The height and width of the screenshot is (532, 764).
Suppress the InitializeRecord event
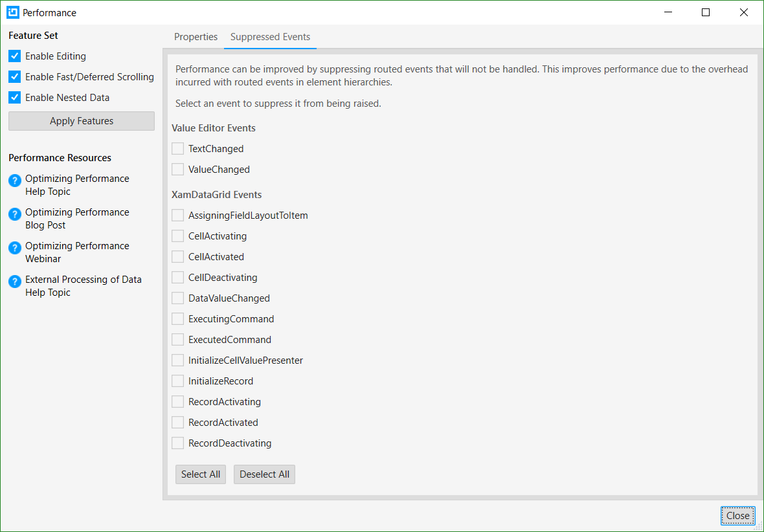point(177,381)
